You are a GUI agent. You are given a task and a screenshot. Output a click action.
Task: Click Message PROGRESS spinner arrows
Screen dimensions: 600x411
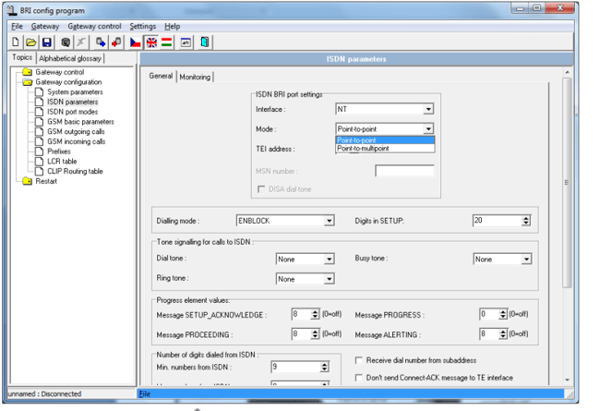point(503,314)
